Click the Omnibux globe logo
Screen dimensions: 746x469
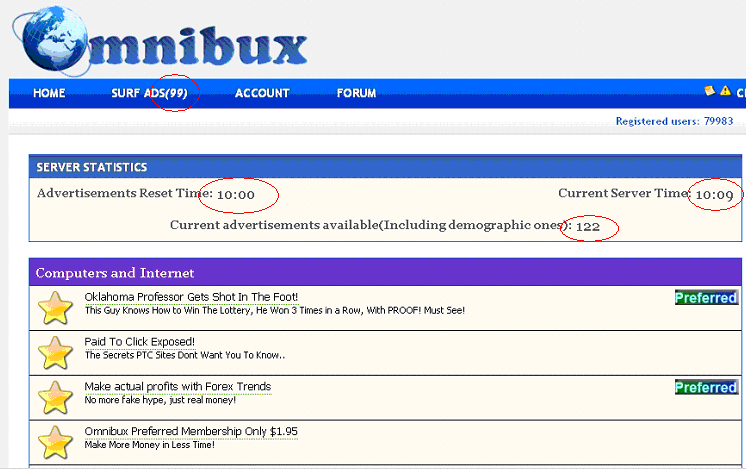52,41
